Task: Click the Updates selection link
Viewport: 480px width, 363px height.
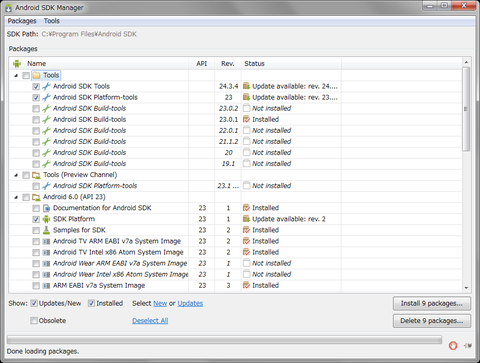Action: [190, 303]
